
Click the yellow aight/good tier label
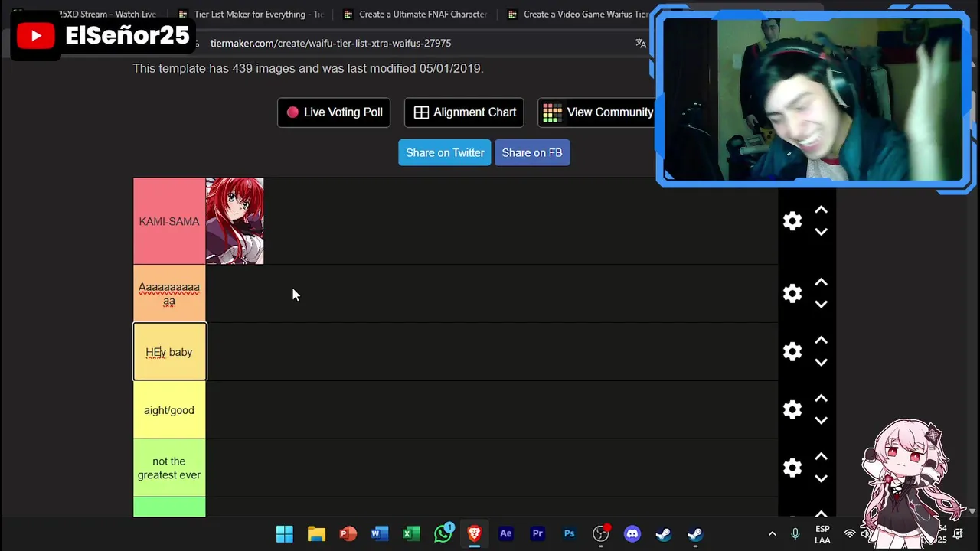point(169,410)
